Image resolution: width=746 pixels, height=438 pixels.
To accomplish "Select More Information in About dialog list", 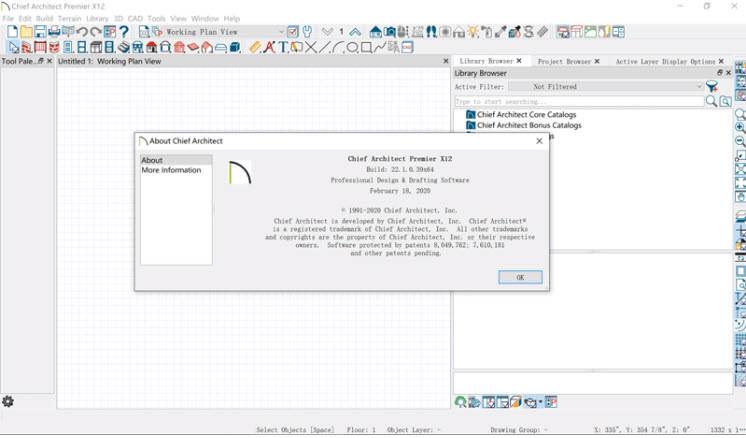I will 171,170.
